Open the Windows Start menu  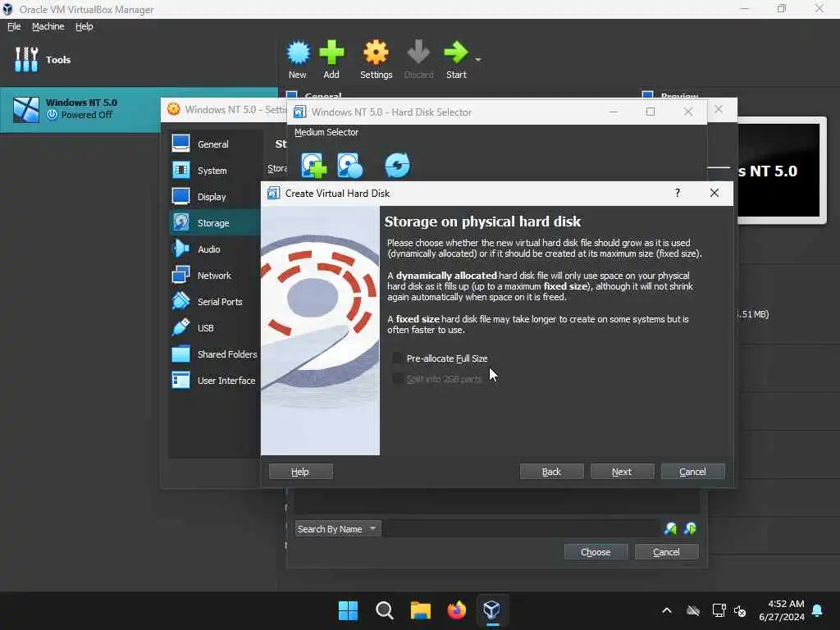click(x=348, y=610)
